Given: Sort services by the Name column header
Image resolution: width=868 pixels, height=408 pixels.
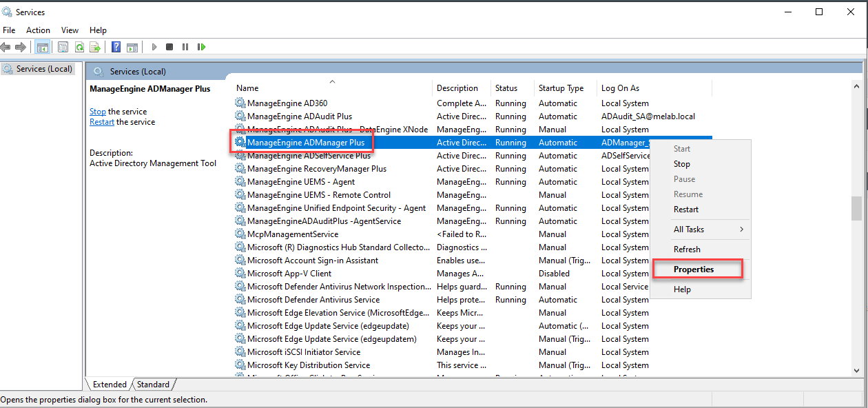Looking at the screenshot, I should click(x=248, y=88).
